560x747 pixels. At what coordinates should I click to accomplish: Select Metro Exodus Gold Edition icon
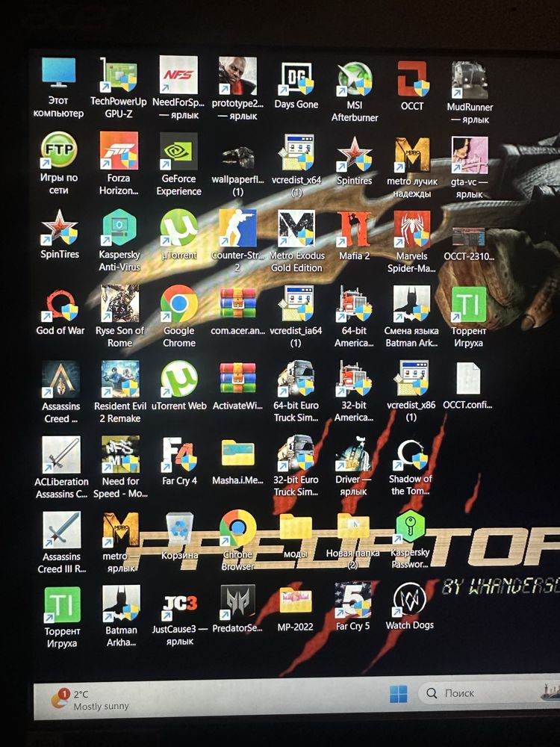(296, 229)
